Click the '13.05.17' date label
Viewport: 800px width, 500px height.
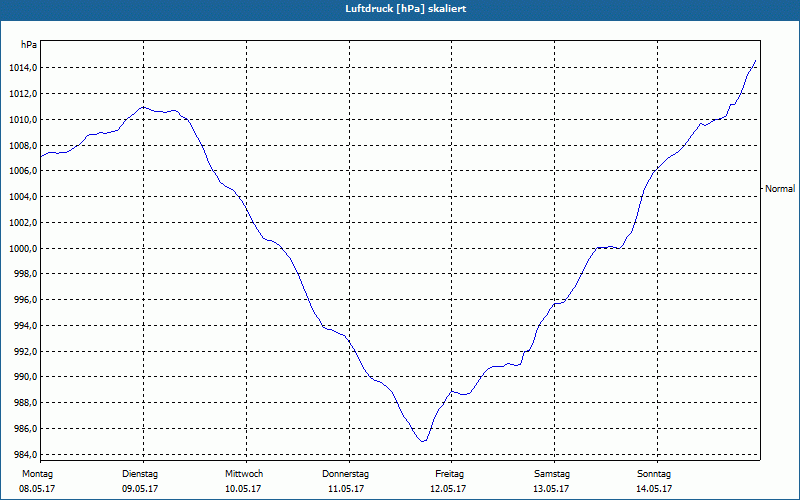pos(551,489)
